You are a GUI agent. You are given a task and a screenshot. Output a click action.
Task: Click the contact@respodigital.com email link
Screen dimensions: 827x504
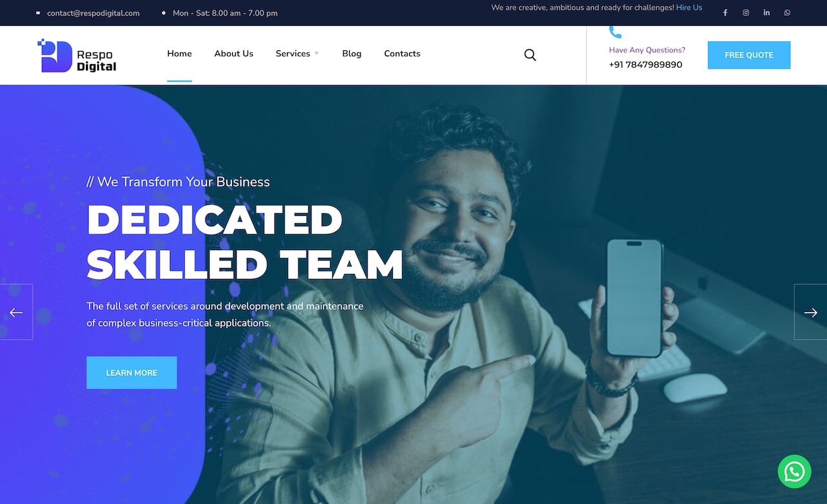pyautogui.click(x=93, y=13)
